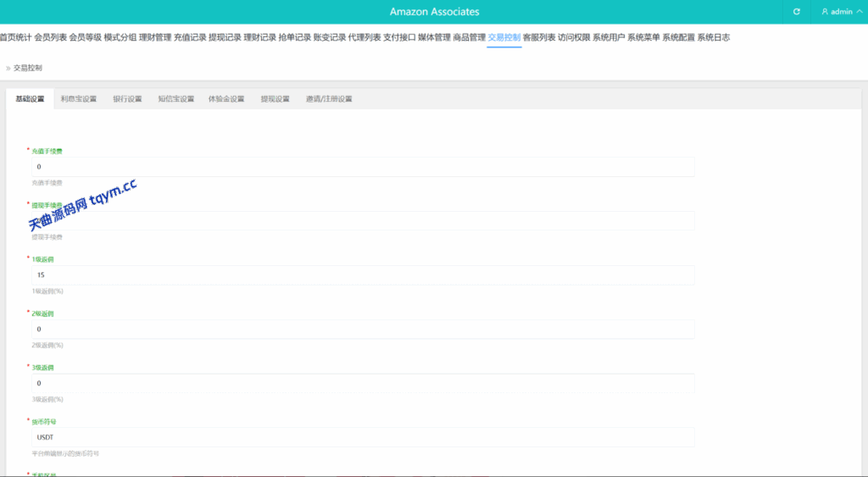This screenshot has width=868, height=477.
Task: Switch to the 短信宝设置 tab
Action: [176, 98]
